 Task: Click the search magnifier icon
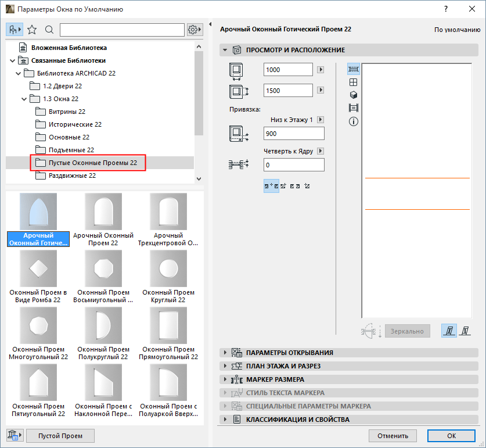pyautogui.click(x=49, y=30)
